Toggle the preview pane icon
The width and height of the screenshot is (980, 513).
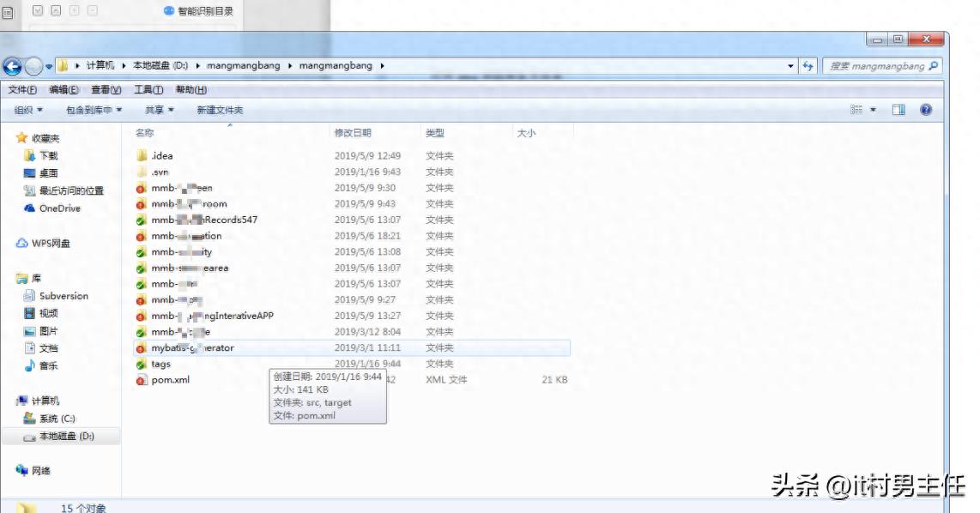pyautogui.click(x=898, y=110)
